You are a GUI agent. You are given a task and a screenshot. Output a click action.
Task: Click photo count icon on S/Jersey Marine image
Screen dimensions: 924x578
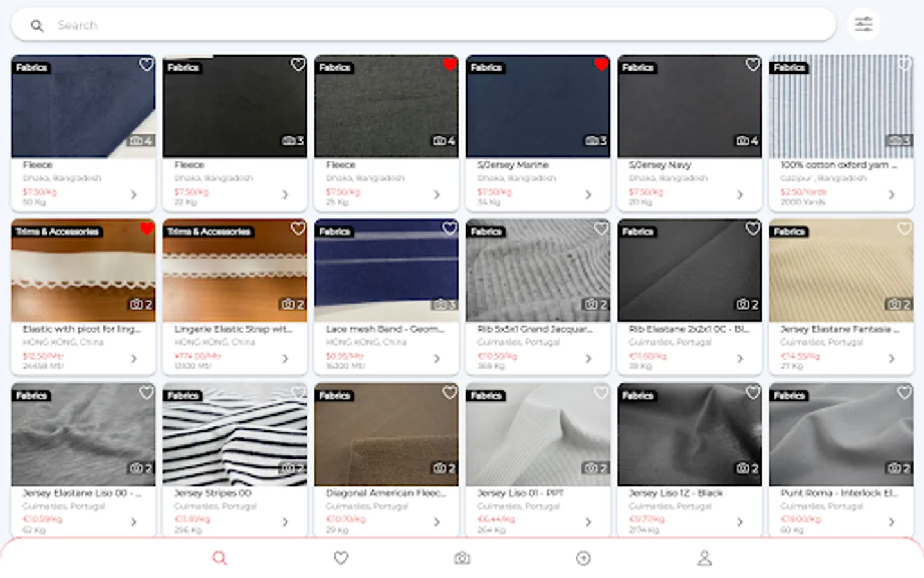pos(595,140)
